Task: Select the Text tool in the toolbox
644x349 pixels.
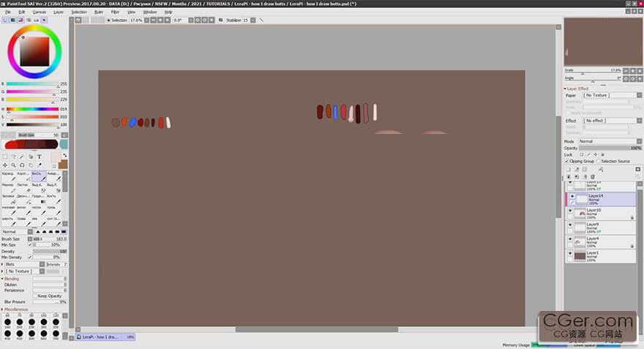Action: (x=39, y=157)
